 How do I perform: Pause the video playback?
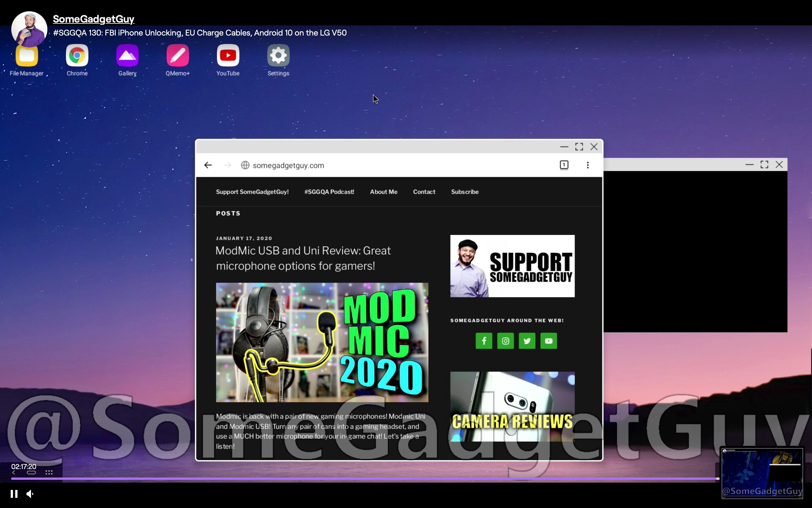tap(14, 494)
